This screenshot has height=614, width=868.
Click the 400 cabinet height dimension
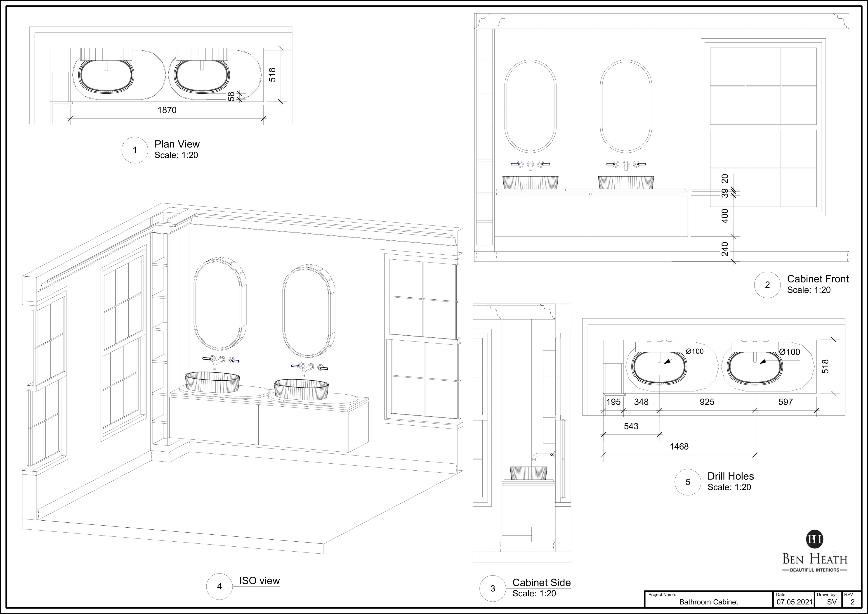pyautogui.click(x=725, y=216)
